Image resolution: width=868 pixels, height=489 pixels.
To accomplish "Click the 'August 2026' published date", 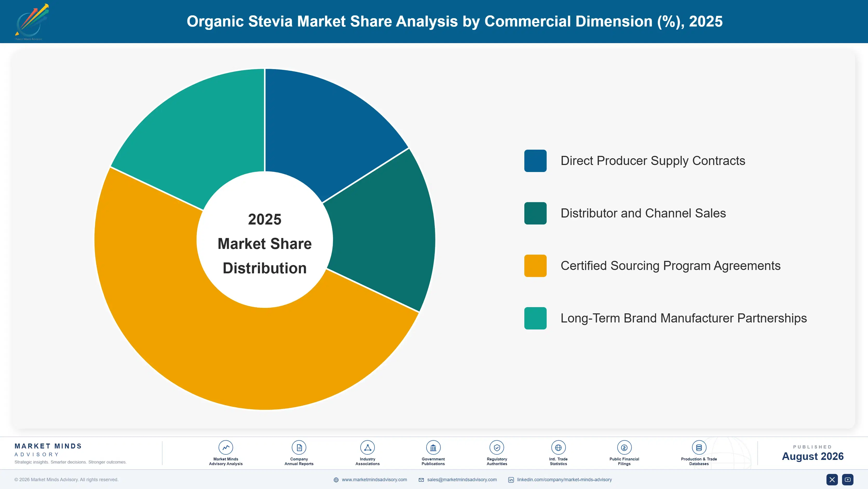I will click(x=812, y=456).
